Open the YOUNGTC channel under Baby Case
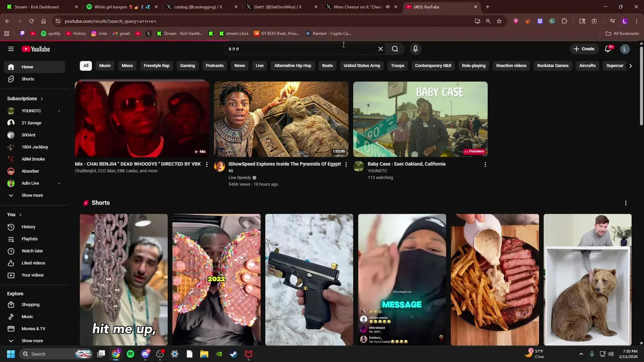 377,171
